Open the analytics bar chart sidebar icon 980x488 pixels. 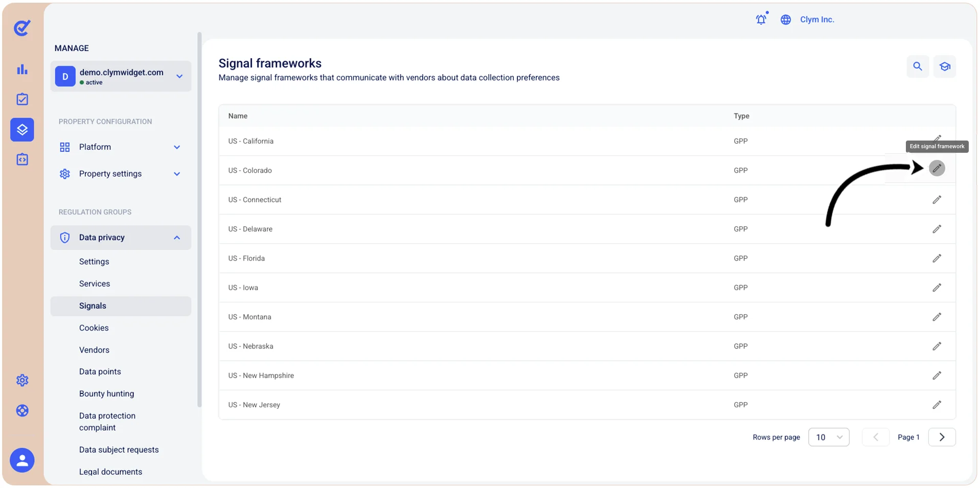22,69
